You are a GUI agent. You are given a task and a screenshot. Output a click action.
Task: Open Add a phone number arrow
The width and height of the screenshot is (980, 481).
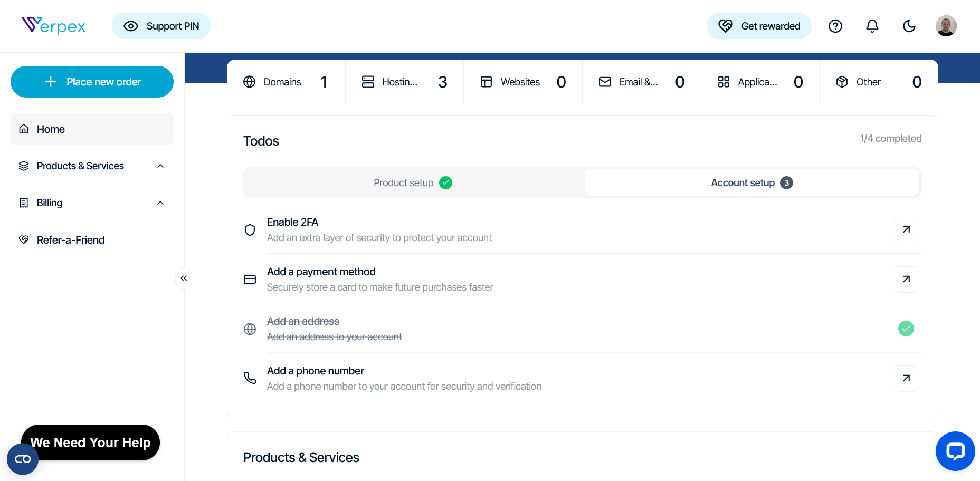(x=906, y=379)
